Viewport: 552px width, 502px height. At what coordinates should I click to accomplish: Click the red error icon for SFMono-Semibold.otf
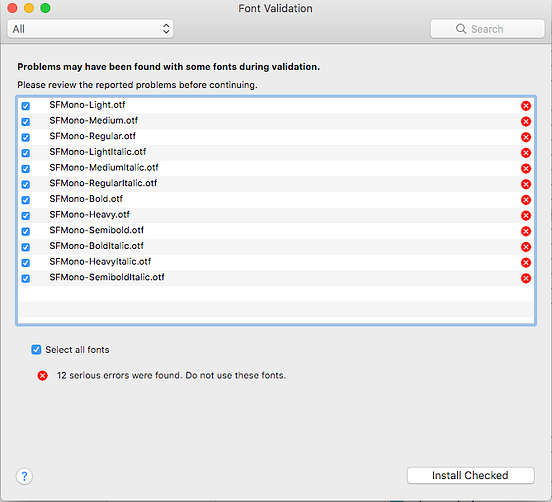[x=526, y=231]
